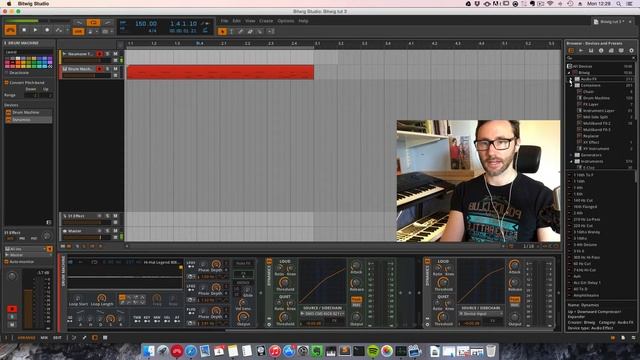The height and width of the screenshot is (360, 640).
Task: Collapse the Bitwig node in browser
Action: click(569, 73)
